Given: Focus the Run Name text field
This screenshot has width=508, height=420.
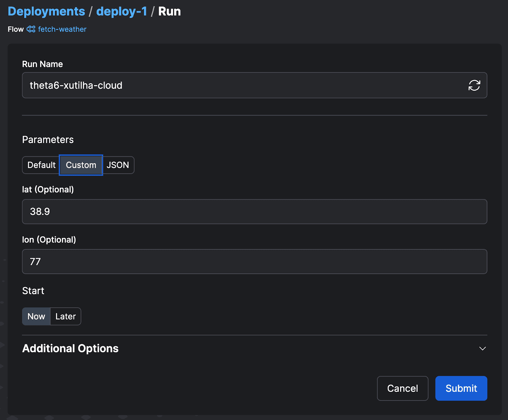Looking at the screenshot, I should (241, 85).
